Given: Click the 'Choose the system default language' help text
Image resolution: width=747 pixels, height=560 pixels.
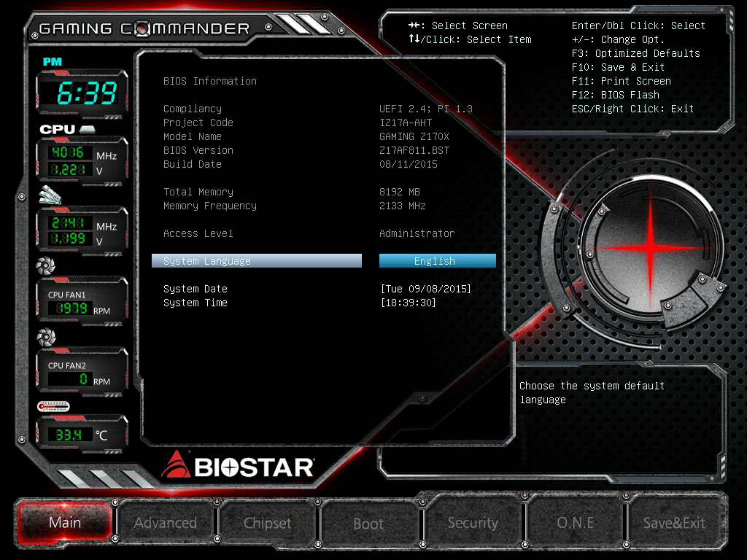Looking at the screenshot, I should coord(592,392).
